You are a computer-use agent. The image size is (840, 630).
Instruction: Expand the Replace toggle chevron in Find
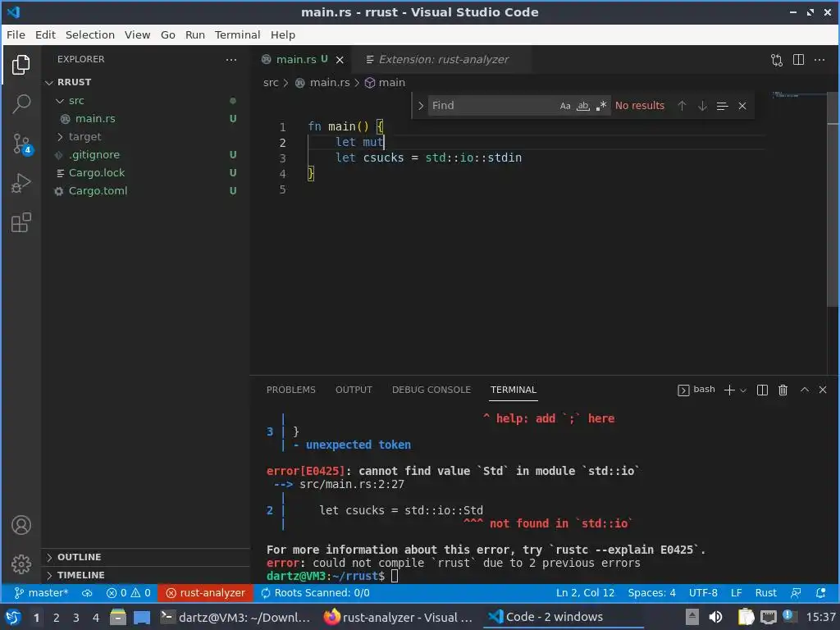[421, 106]
